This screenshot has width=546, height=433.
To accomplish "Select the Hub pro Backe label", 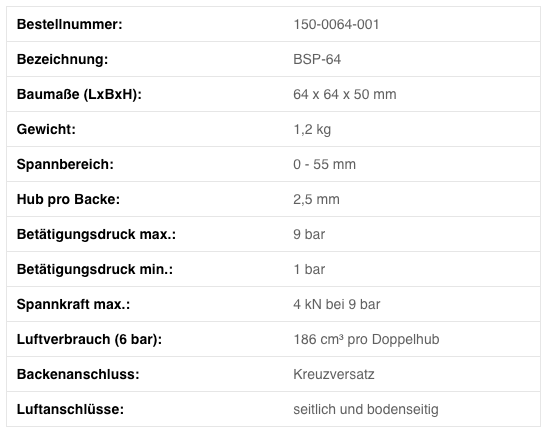I will click(x=68, y=199).
